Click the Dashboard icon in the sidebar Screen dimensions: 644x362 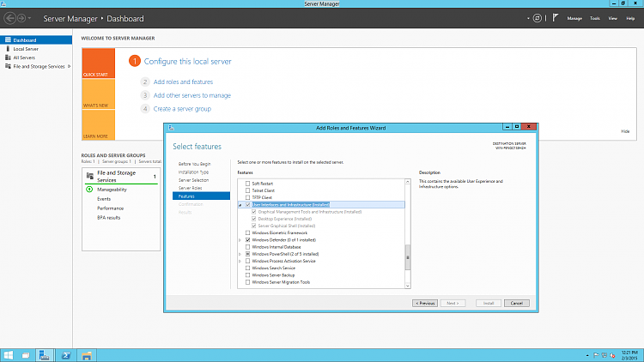[x=8, y=39]
